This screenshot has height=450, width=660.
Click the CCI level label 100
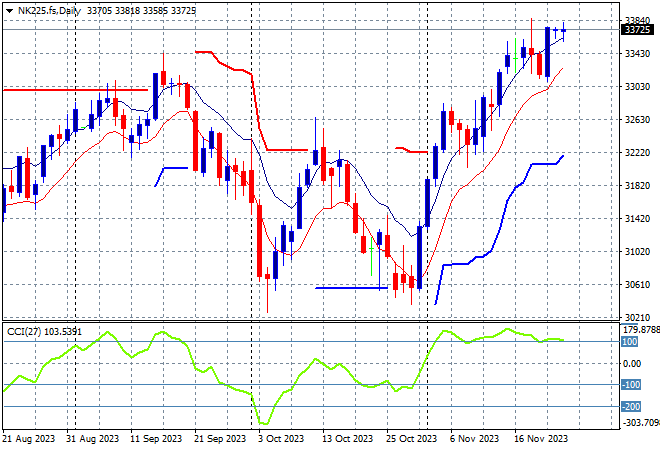[630, 342]
